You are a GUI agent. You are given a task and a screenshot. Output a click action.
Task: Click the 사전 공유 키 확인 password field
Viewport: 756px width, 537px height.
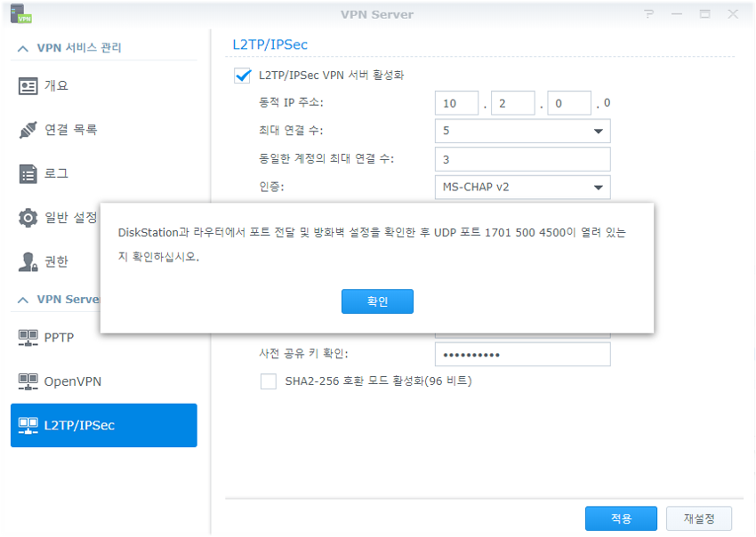[523, 355]
